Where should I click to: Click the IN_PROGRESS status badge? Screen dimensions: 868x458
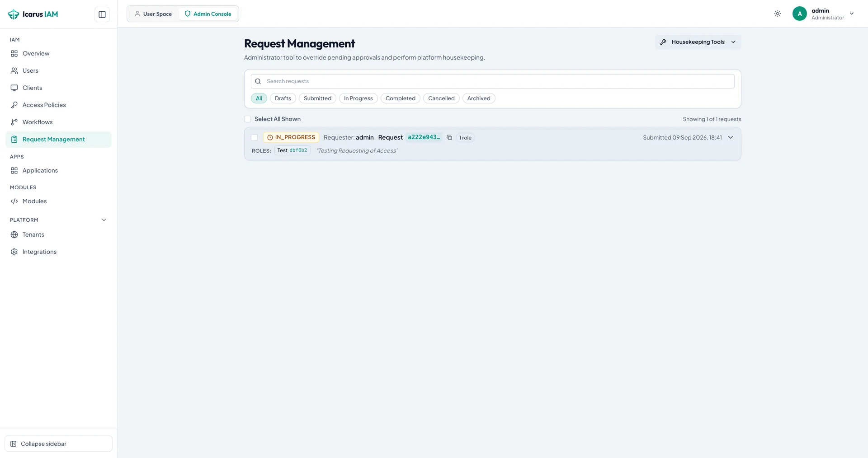pyautogui.click(x=291, y=137)
